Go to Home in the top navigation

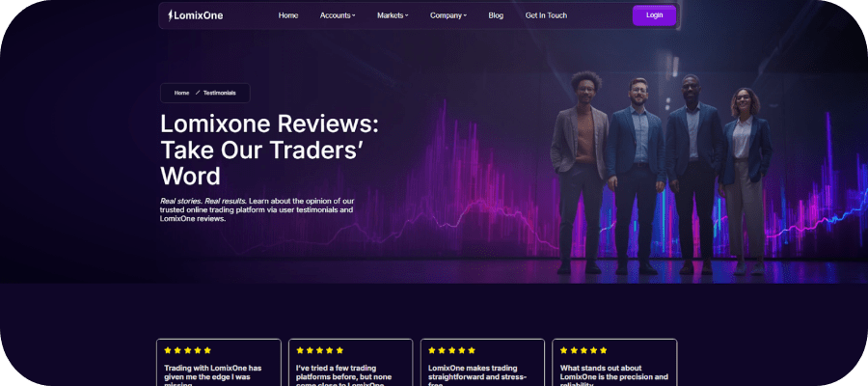pyautogui.click(x=288, y=15)
